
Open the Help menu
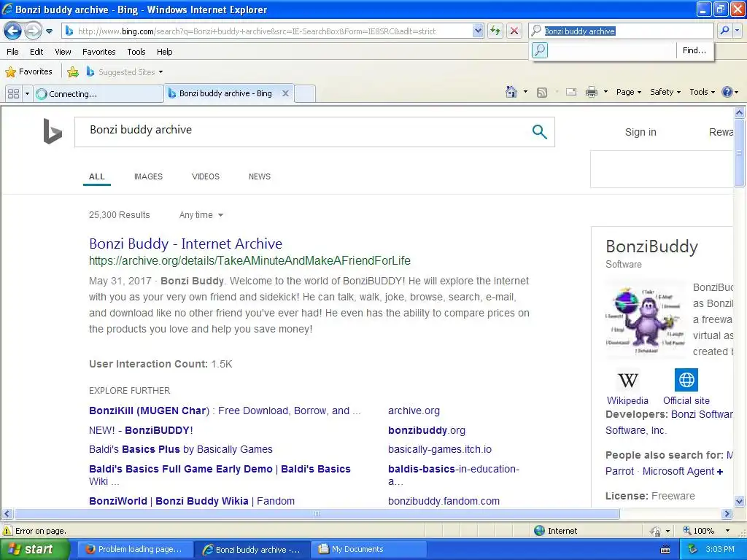click(x=164, y=52)
